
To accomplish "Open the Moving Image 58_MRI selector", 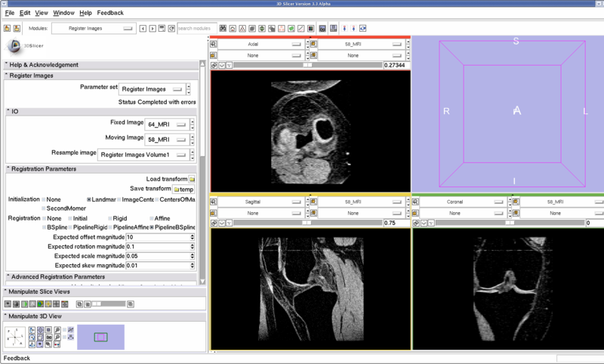I will point(167,139).
